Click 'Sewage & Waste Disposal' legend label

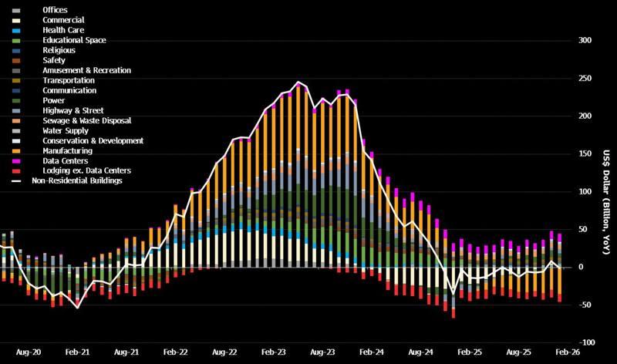pyautogui.click(x=87, y=121)
